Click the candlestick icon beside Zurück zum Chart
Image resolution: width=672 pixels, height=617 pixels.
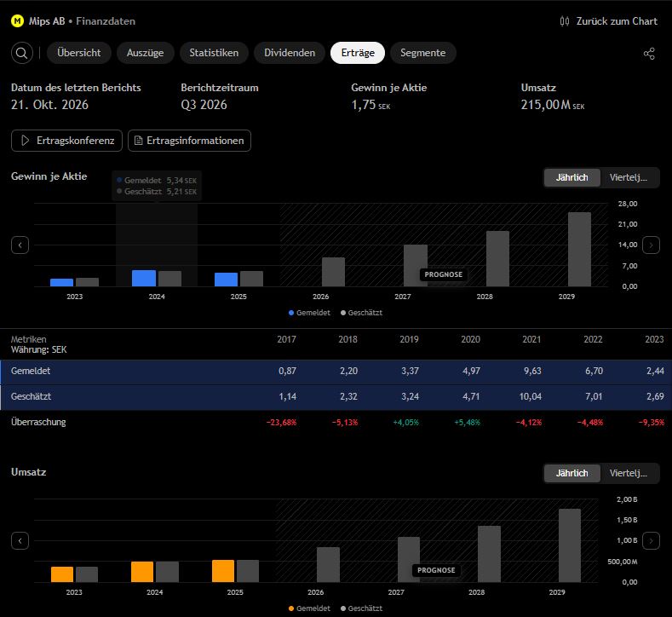[x=565, y=21]
